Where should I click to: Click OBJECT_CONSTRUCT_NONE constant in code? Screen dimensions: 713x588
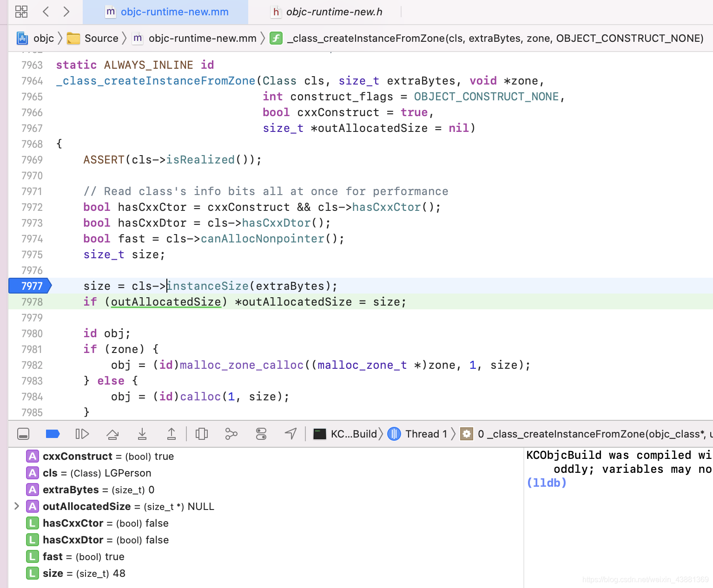point(487,97)
